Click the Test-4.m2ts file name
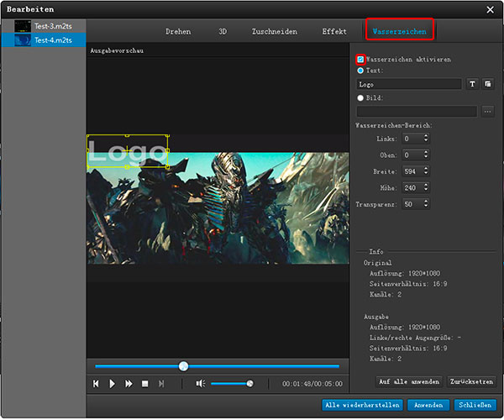The height and width of the screenshot is (420, 504). (x=53, y=40)
